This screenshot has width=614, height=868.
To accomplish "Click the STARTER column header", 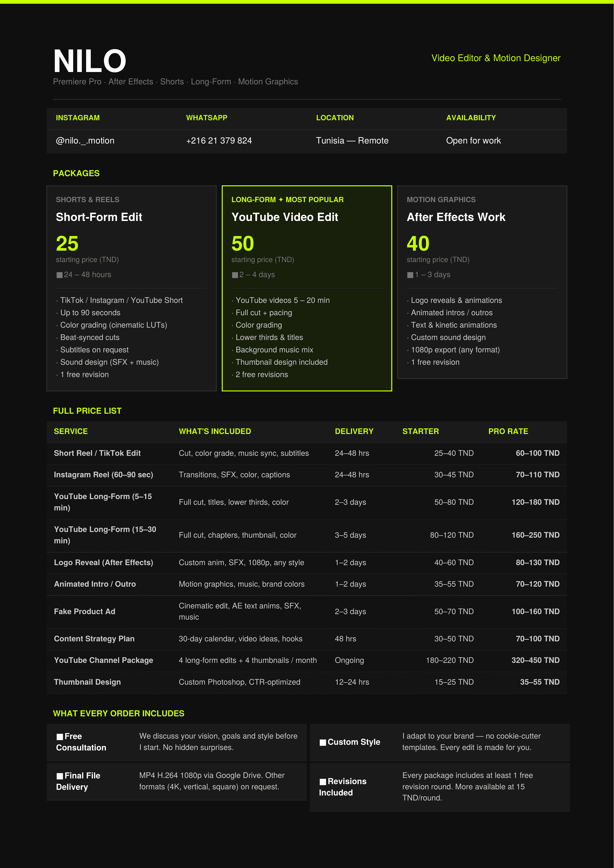I will (x=420, y=431).
